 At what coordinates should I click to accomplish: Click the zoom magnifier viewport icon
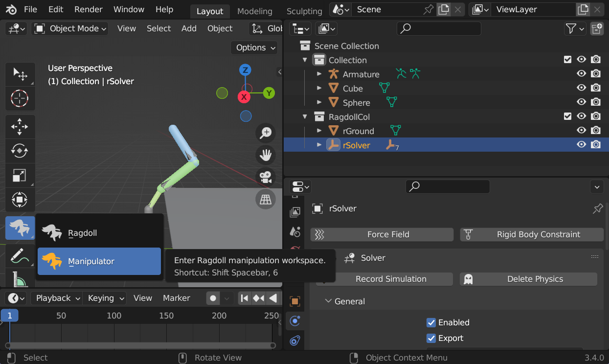tap(266, 133)
